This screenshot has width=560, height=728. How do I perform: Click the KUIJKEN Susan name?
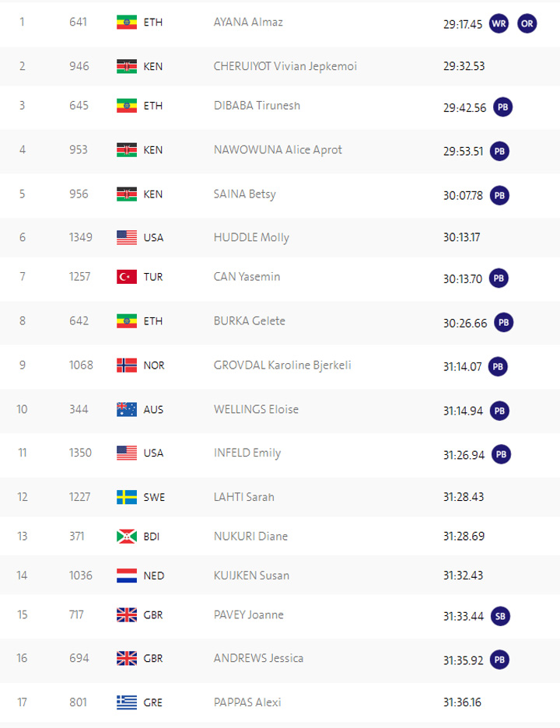pyautogui.click(x=251, y=576)
